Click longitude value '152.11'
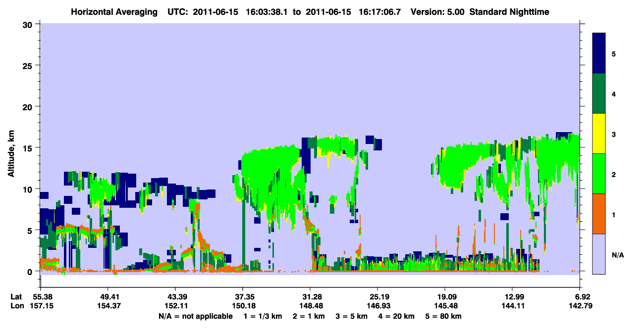Image resolution: width=644 pixels, height=330 pixels. coord(175,306)
